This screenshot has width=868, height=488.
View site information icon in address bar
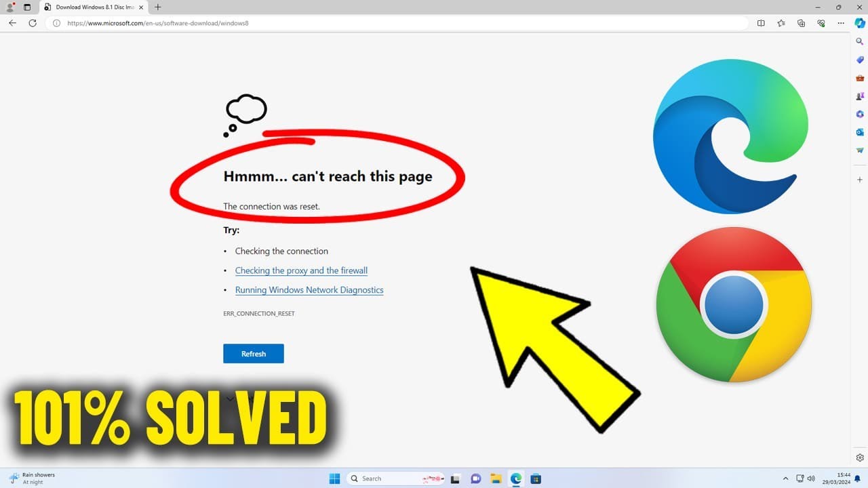(x=57, y=23)
